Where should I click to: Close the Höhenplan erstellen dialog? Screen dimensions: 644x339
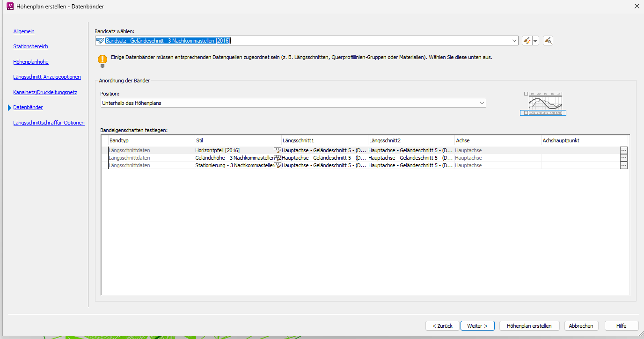pyautogui.click(x=636, y=7)
